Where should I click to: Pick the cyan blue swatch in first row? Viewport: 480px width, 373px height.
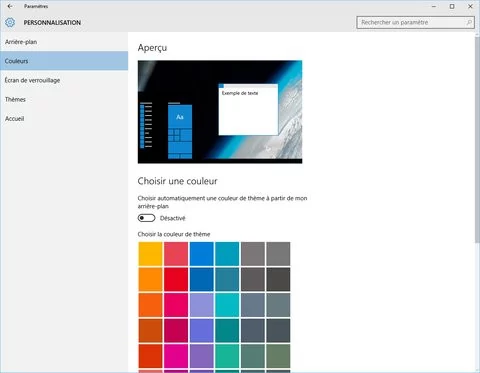pyautogui.click(x=227, y=254)
